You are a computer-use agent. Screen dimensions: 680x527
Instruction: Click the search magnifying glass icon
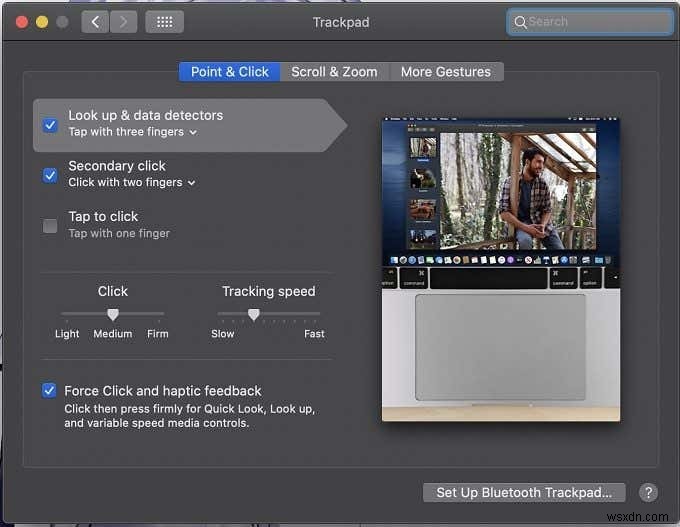coord(520,21)
